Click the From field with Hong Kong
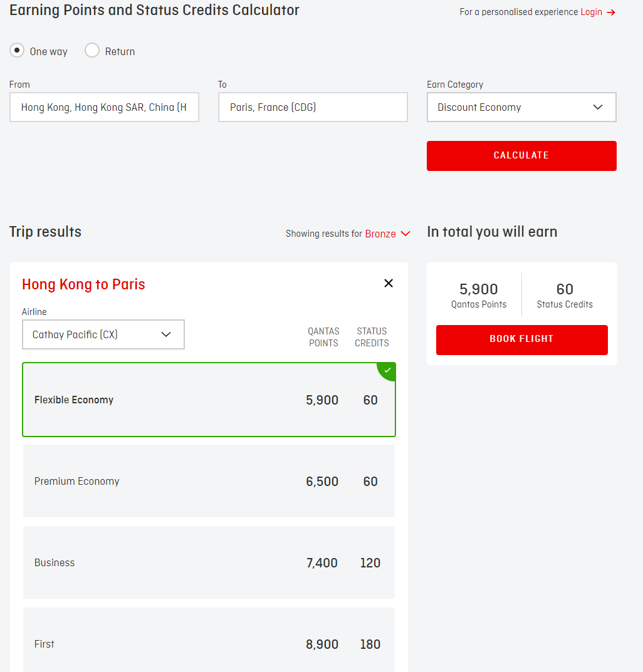The image size is (643, 672). click(104, 107)
